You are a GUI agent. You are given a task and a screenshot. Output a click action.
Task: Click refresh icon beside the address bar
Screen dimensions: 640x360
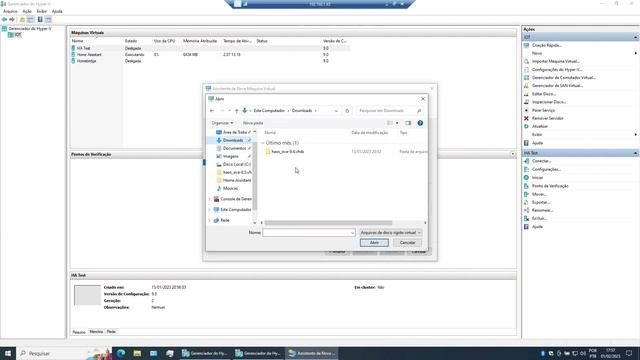(347, 111)
